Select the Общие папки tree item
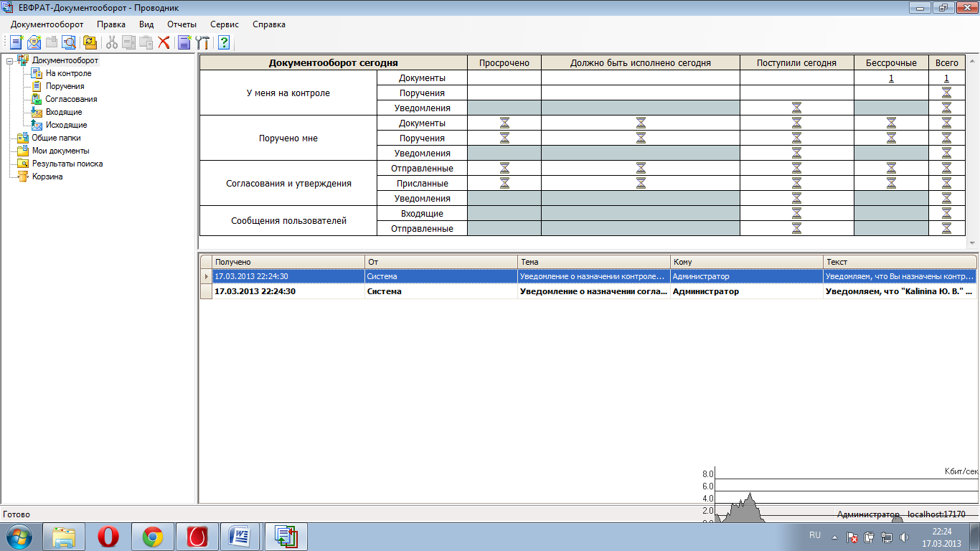The height and width of the screenshot is (551, 980). [x=56, y=138]
